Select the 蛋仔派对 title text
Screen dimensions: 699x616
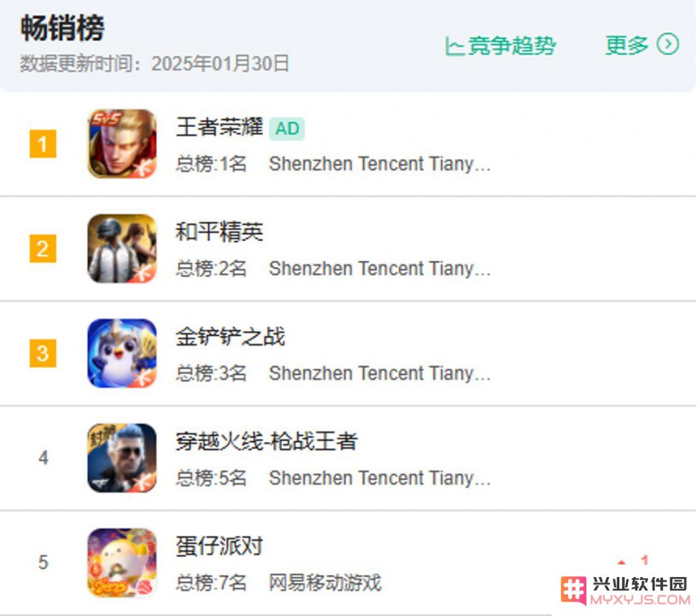219,546
